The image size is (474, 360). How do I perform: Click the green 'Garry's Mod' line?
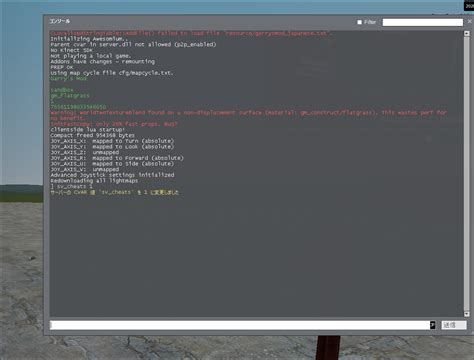click(69, 79)
